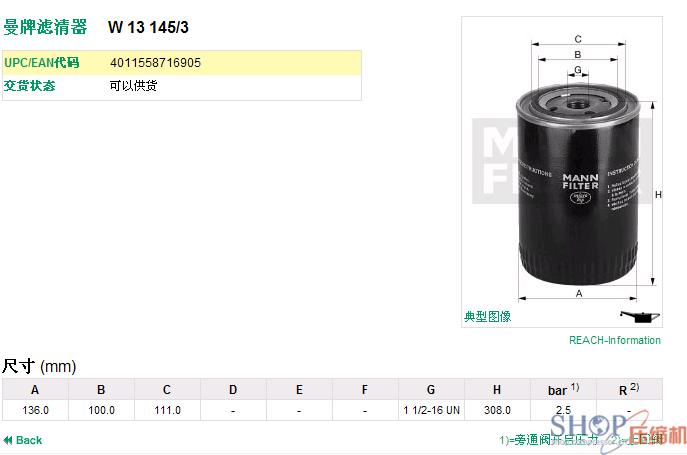Click the double-arrow icon beside Back
The width and height of the screenshot is (687, 455).
click(x=7, y=440)
